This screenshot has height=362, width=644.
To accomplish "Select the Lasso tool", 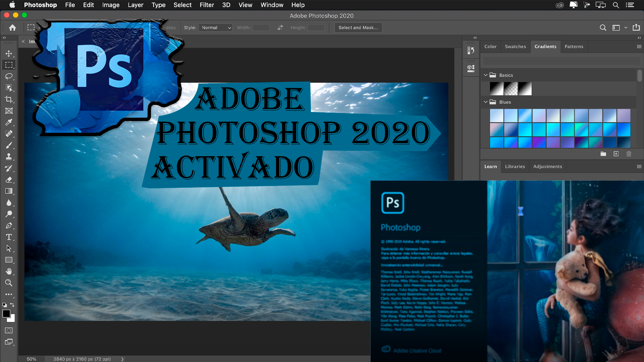I will [9, 76].
